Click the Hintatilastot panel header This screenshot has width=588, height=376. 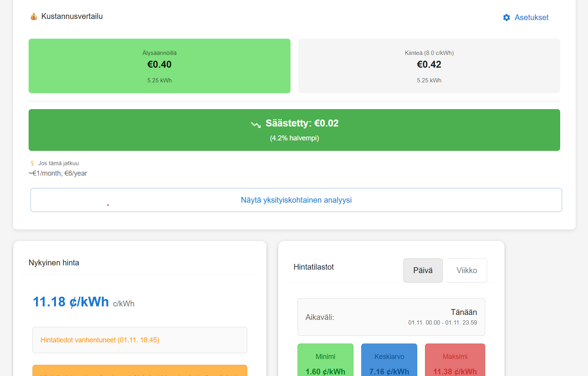(314, 267)
